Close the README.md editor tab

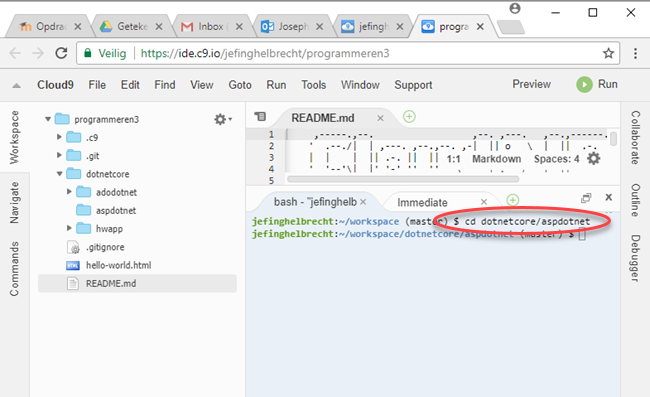(380, 119)
